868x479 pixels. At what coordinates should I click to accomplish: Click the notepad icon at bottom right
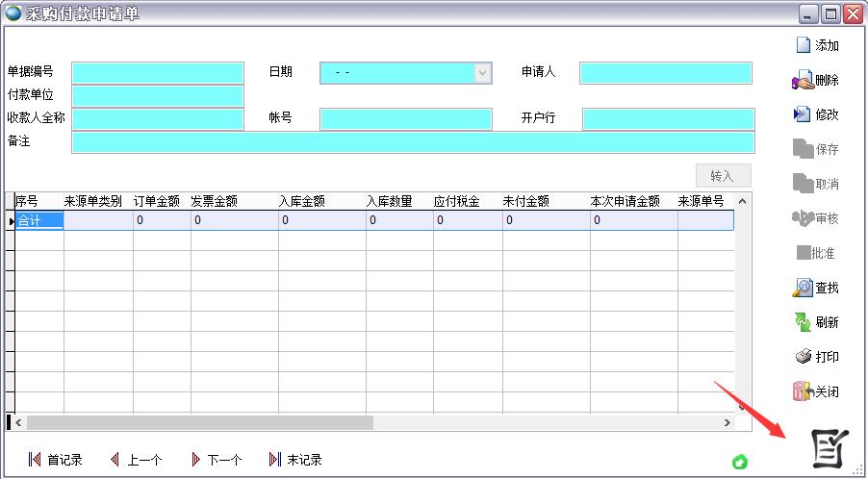(x=828, y=447)
